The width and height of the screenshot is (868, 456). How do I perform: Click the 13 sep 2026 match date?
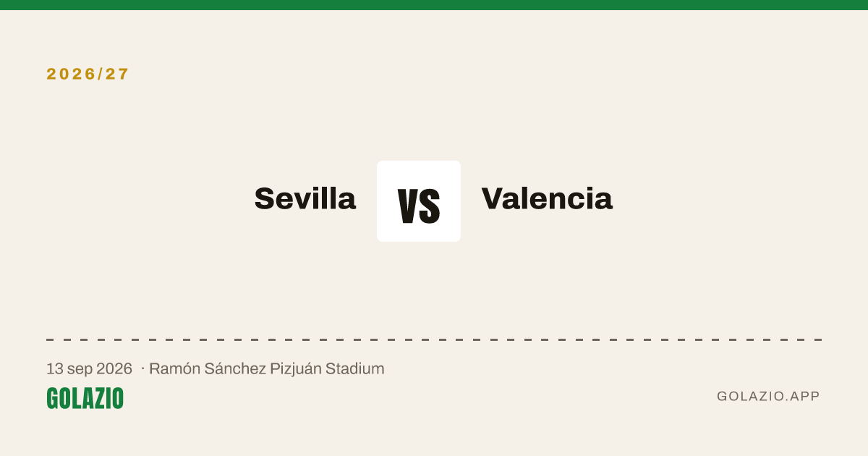(90, 369)
